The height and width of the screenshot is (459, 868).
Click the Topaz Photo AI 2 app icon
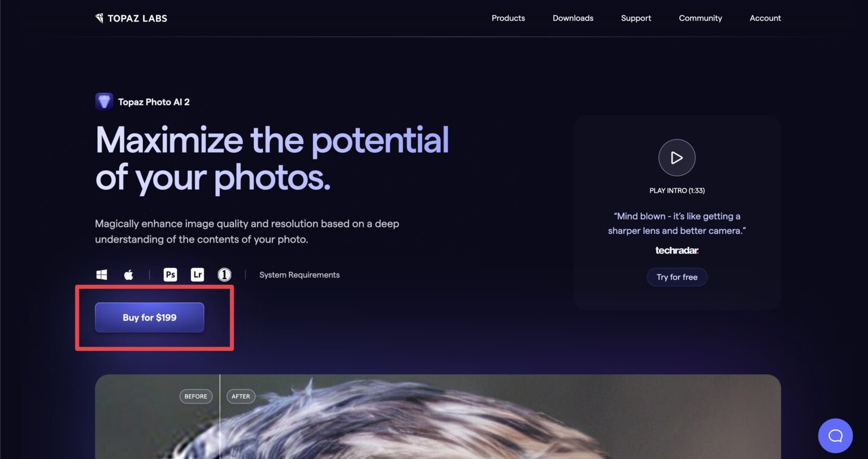104,102
